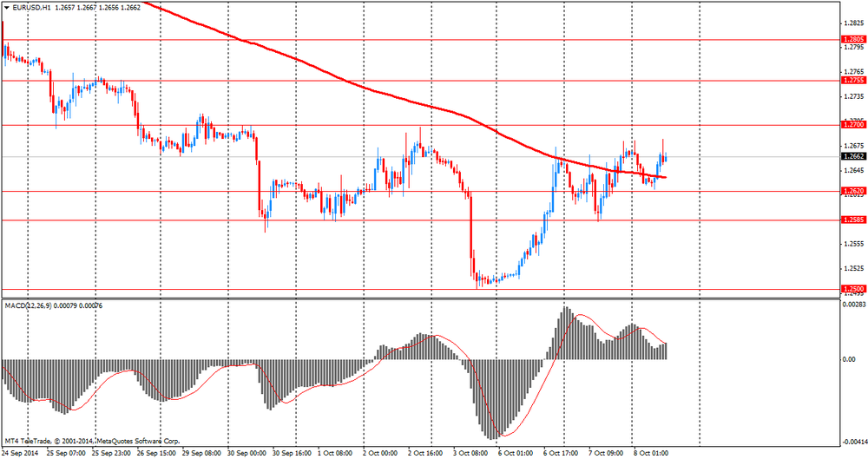Click the 30 Sep 00:00 time label
The height and width of the screenshot is (459, 868).
click(x=247, y=454)
